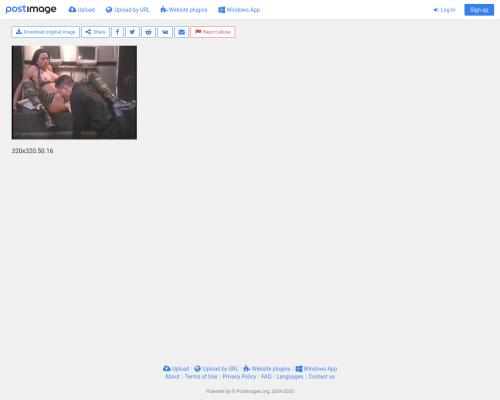
Task: Open the Privacy Policy footer link
Action: coord(239,376)
